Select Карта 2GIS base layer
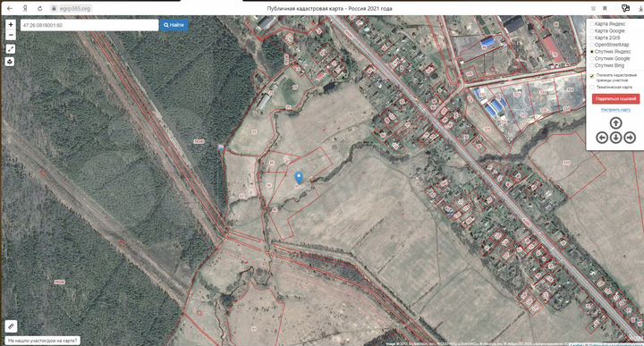 [592, 38]
